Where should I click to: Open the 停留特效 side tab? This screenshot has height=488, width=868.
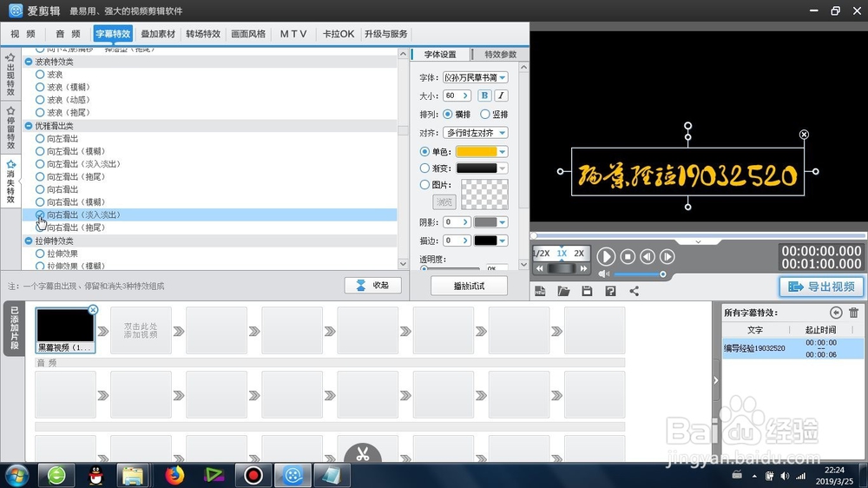coord(10,128)
